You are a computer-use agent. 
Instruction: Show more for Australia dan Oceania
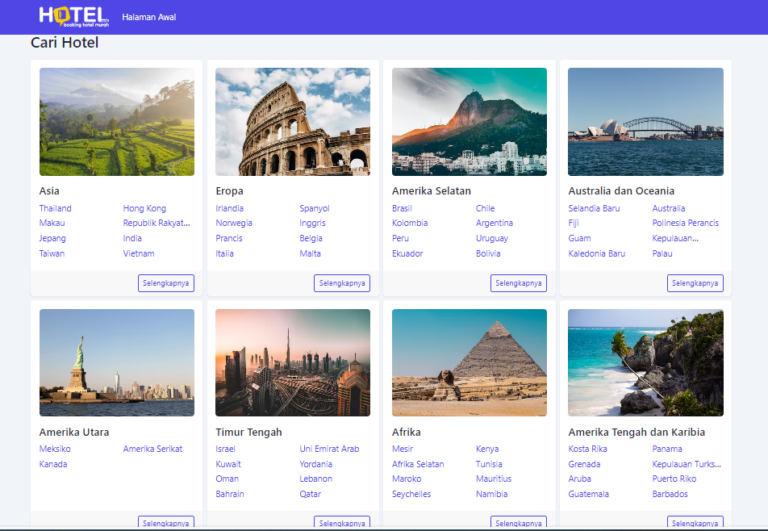[x=695, y=283]
